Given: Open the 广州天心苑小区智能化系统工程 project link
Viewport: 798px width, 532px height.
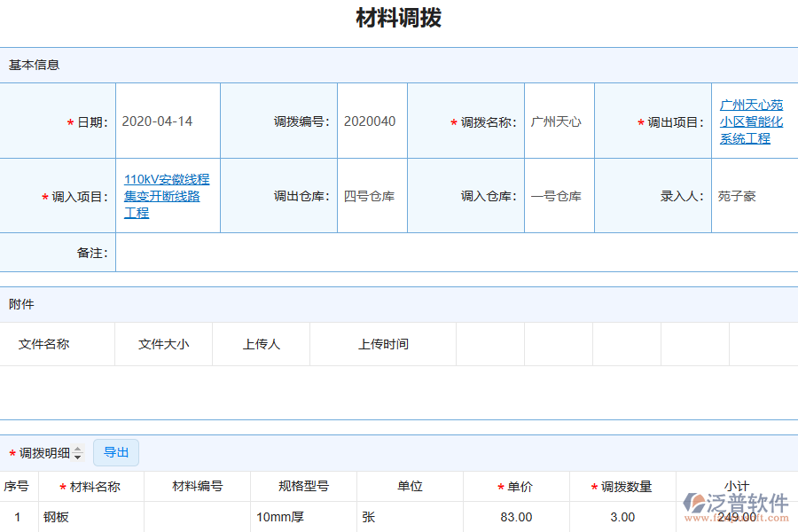Looking at the screenshot, I should point(751,121).
